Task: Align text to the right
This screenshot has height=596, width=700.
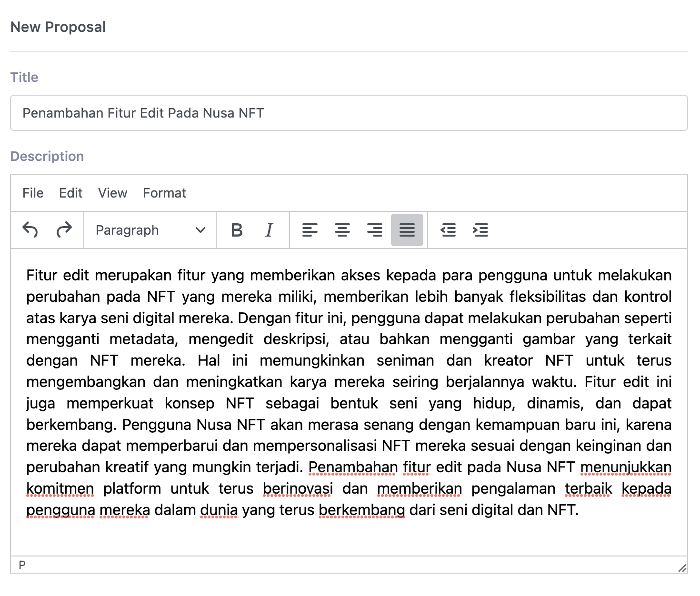Action: point(375,230)
